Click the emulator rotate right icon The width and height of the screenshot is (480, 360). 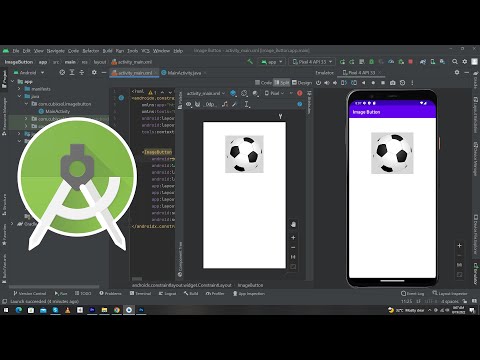tap(354, 83)
